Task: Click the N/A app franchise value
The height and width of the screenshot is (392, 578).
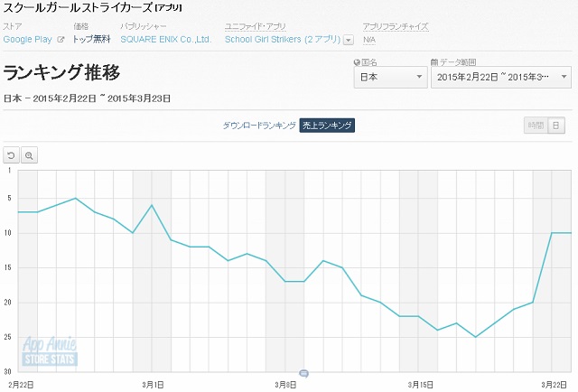Action: [x=369, y=40]
